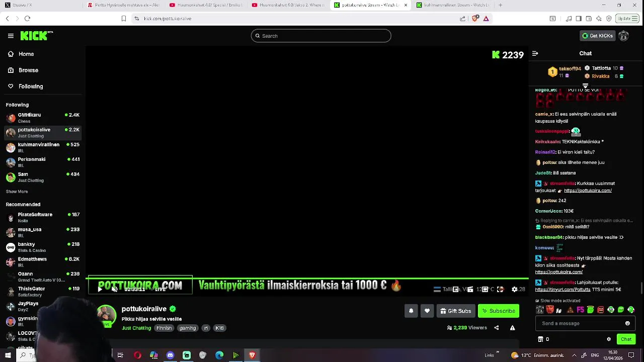Open Discord from taskbar
This screenshot has width=644, height=362.
coord(170,355)
